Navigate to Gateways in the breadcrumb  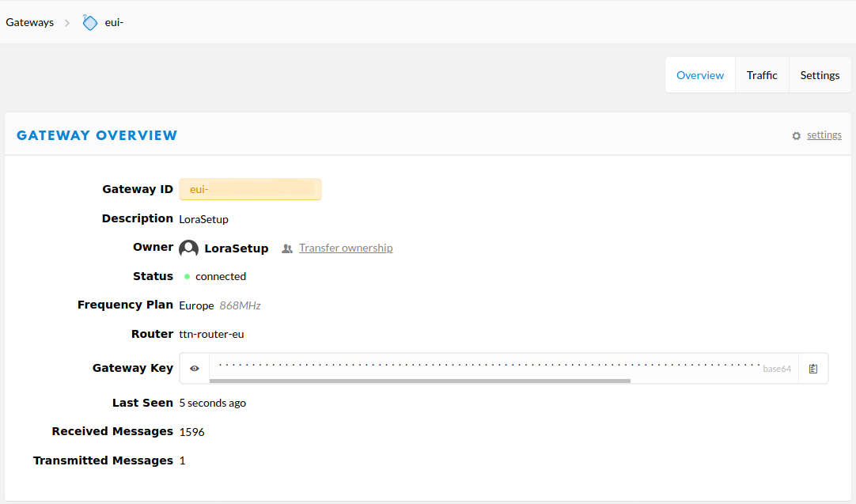click(x=30, y=22)
